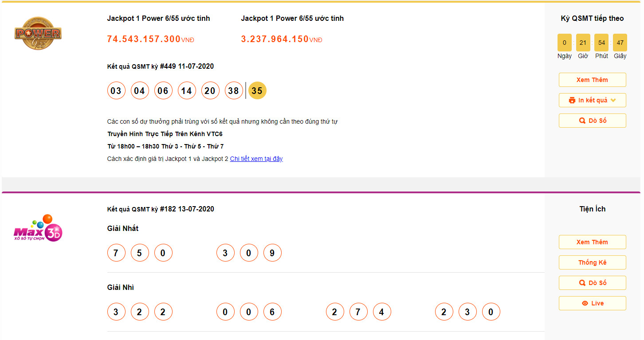Click the eye icon on Live button
This screenshot has height=340, width=644.
(585, 303)
